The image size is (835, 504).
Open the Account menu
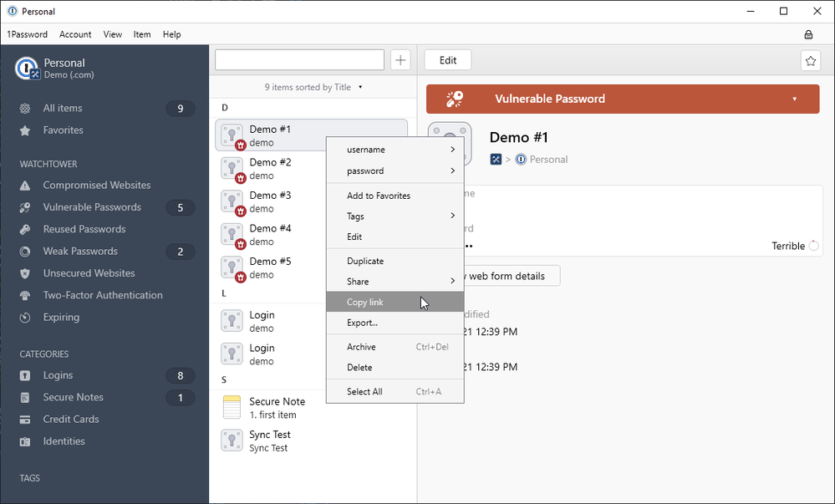(75, 34)
